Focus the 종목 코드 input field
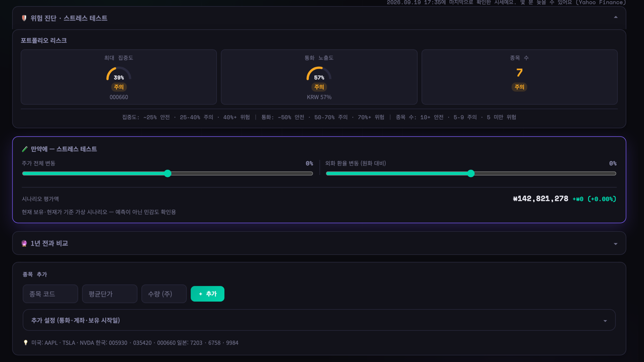The image size is (644, 362). pos(50,294)
